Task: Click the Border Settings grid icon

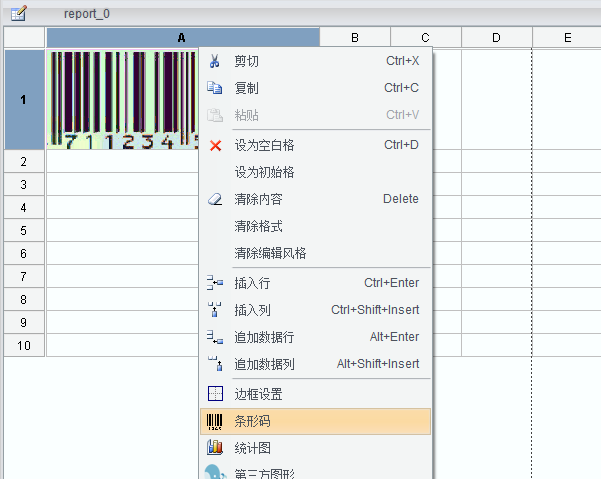Action: 215,394
